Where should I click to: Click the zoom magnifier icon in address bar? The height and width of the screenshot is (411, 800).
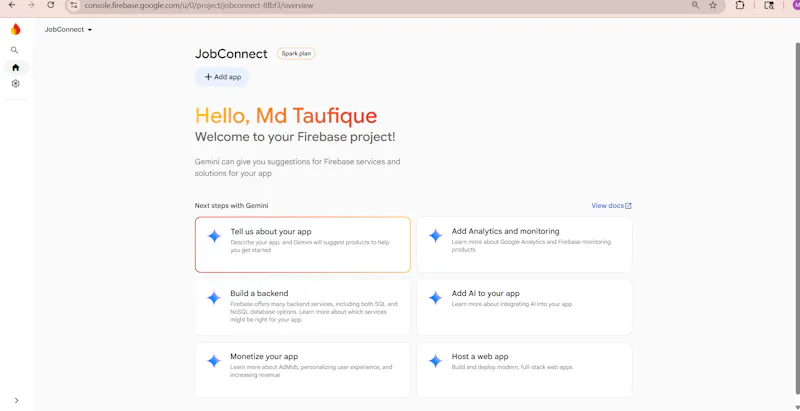coord(695,5)
